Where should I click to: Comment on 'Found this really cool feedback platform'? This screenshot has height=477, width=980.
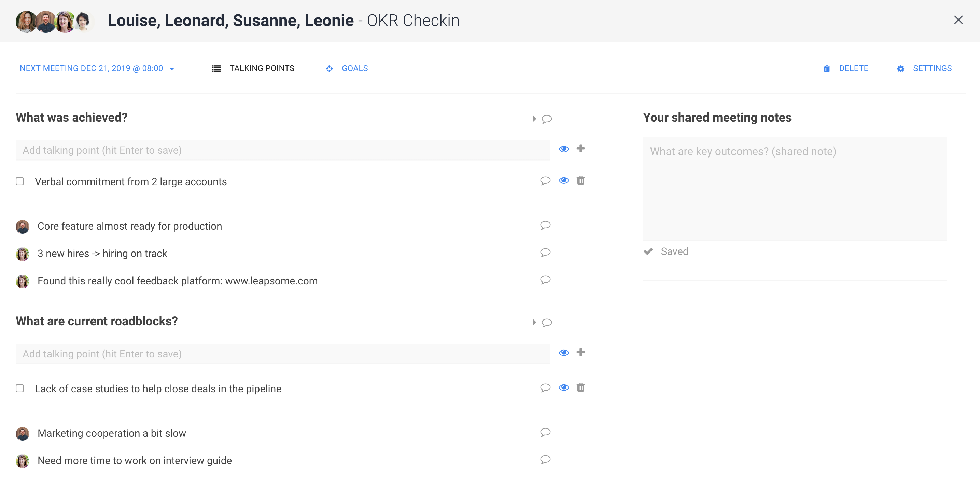545,280
